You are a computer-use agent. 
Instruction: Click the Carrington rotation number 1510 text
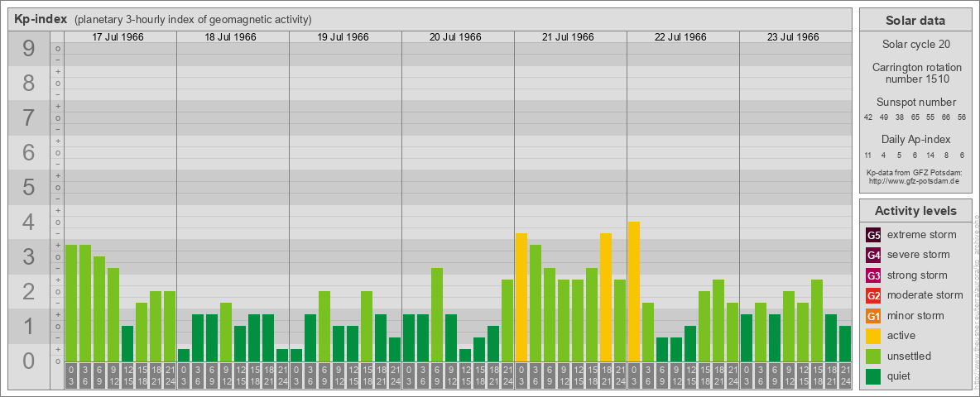917,73
